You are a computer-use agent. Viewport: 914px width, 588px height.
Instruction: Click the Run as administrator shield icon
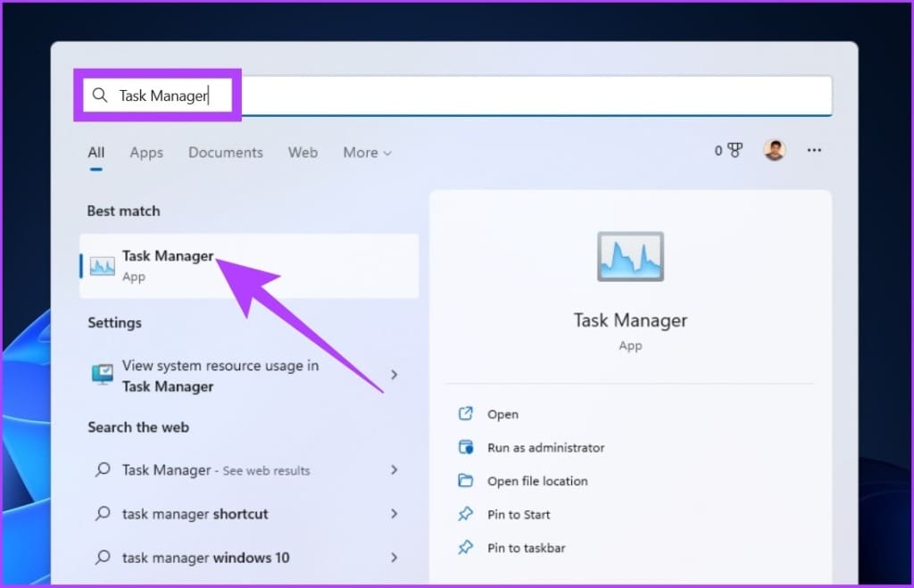point(465,447)
